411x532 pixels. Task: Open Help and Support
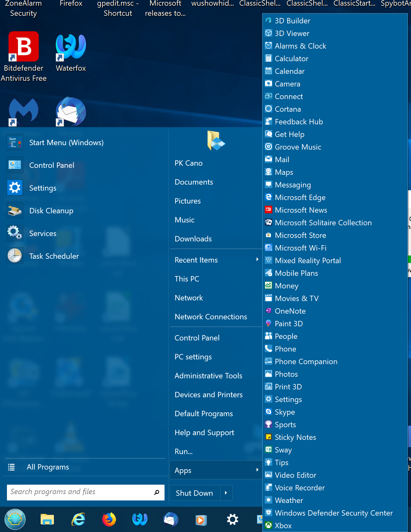tap(216, 433)
